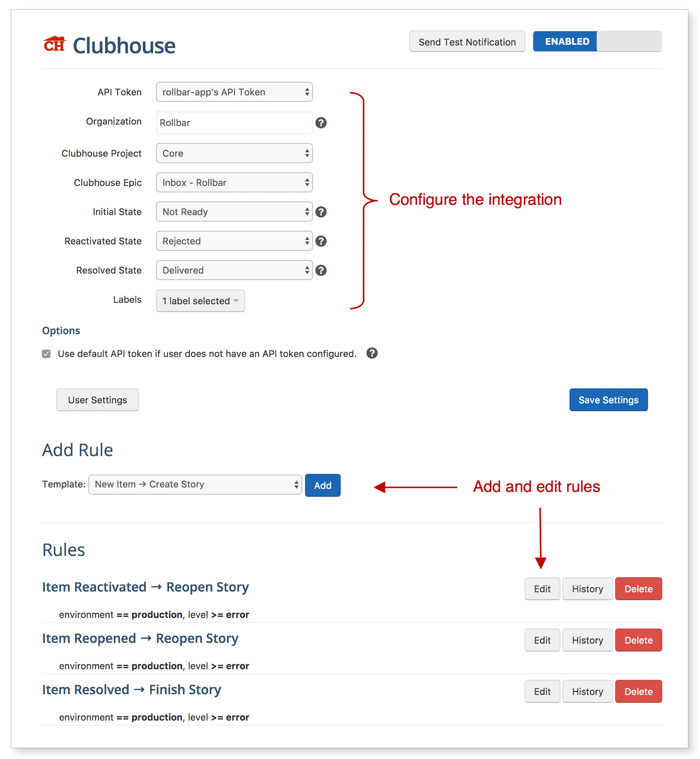Delete the Item Reopened rule

638,640
